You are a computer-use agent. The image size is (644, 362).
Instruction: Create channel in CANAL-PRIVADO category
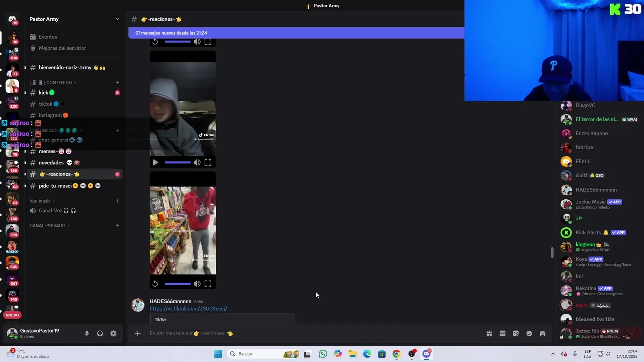click(x=117, y=225)
